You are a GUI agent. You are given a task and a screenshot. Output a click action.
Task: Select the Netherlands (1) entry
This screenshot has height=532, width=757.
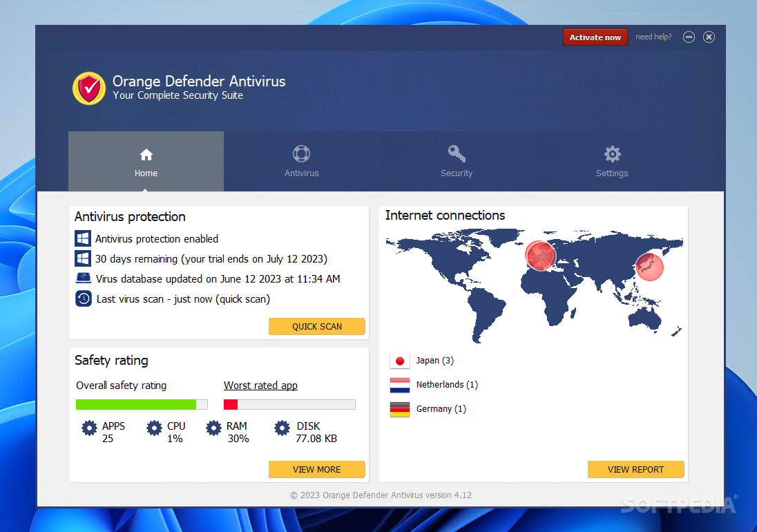point(447,385)
